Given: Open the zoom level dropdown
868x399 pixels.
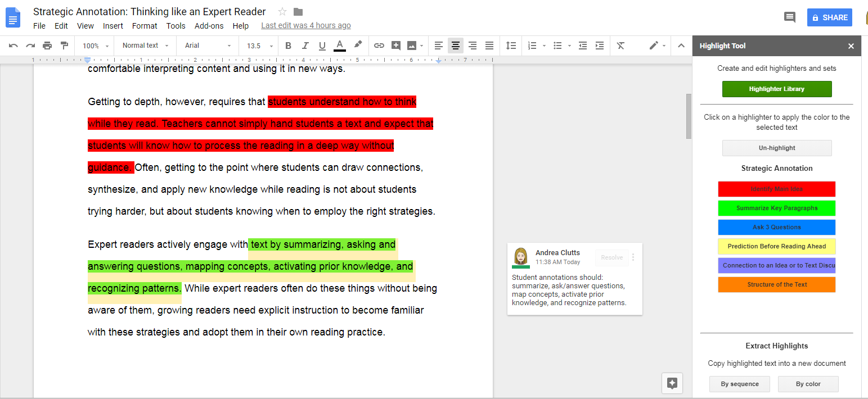Looking at the screenshot, I should (x=94, y=46).
